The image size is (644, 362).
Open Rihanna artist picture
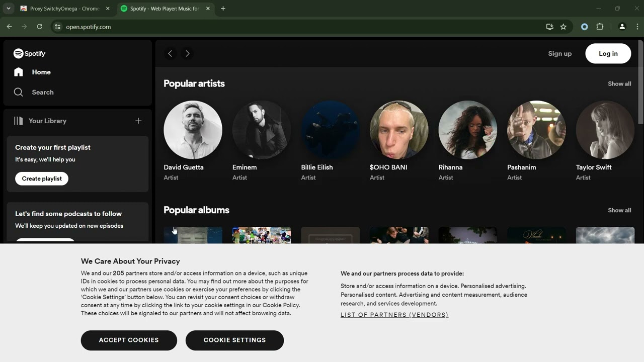click(x=467, y=130)
